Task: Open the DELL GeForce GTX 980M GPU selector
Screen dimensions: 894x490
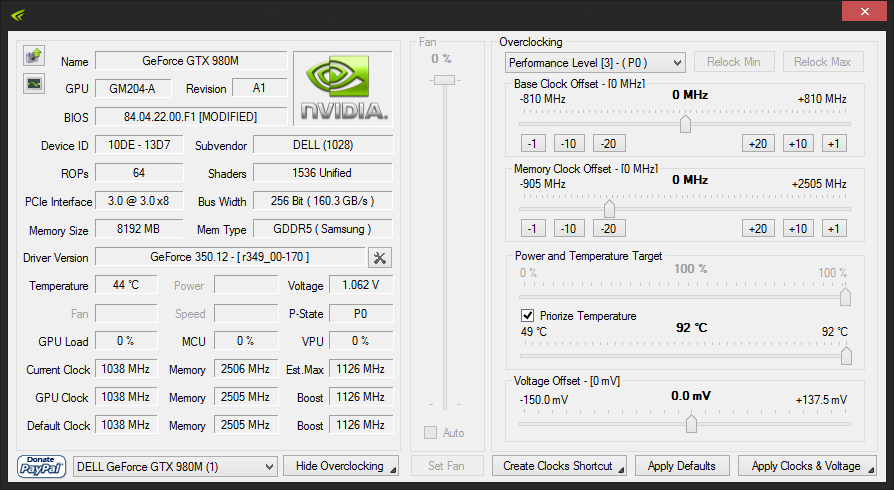Action: [x=175, y=467]
